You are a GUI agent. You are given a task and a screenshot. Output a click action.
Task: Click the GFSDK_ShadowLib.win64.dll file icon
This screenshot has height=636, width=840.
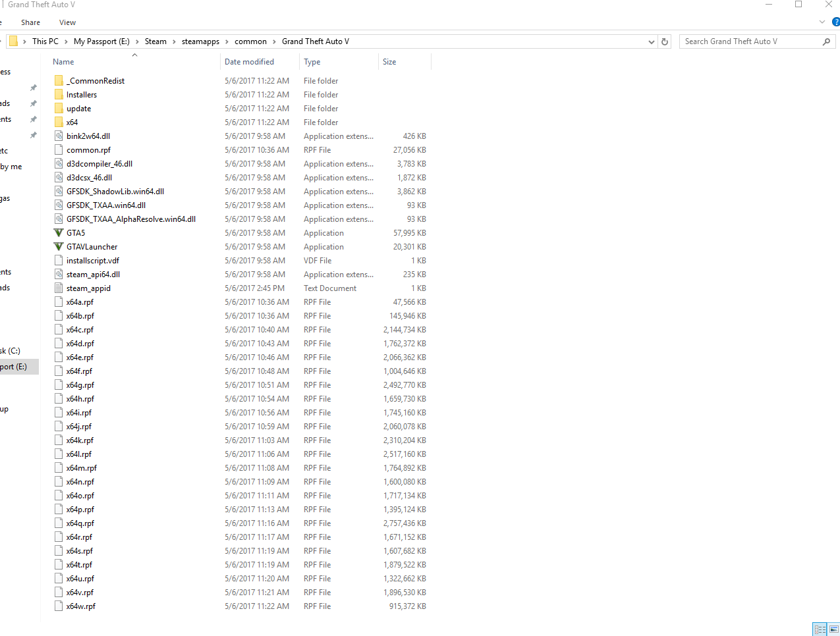(59, 192)
